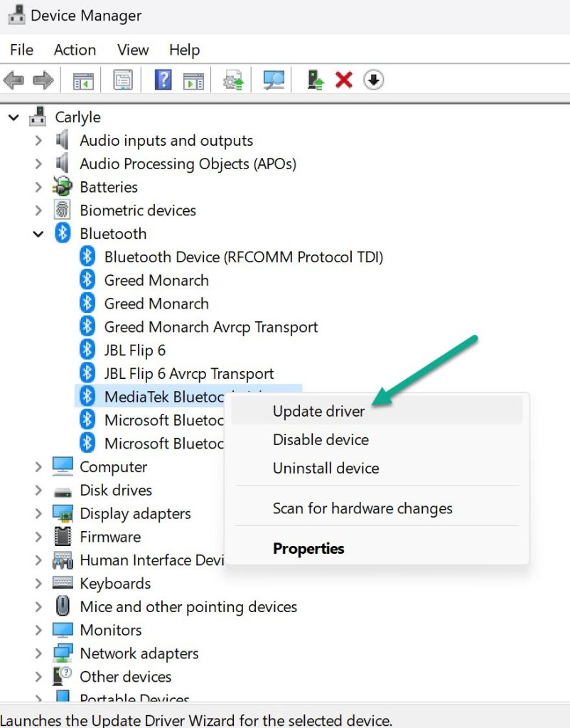570x728 pixels.
Task: Click Scan for hardware changes context menu entry
Action: 362,508
